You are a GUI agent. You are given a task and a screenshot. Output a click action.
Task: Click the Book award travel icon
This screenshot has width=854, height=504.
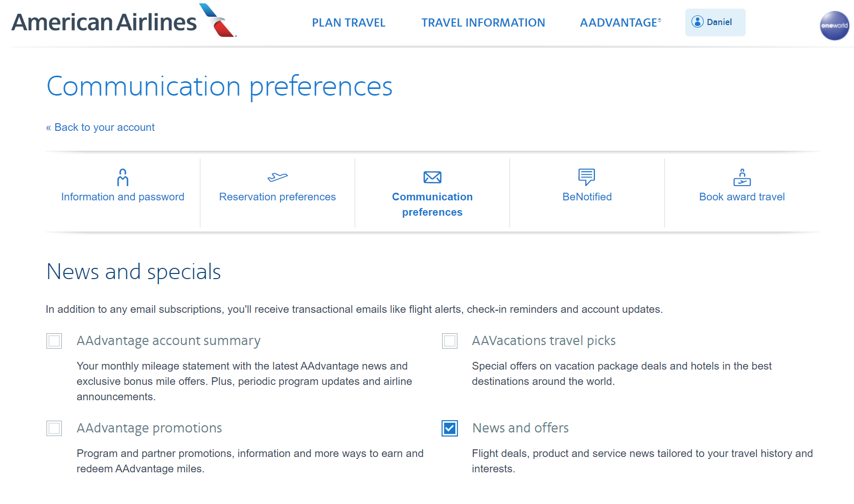pyautogui.click(x=742, y=177)
